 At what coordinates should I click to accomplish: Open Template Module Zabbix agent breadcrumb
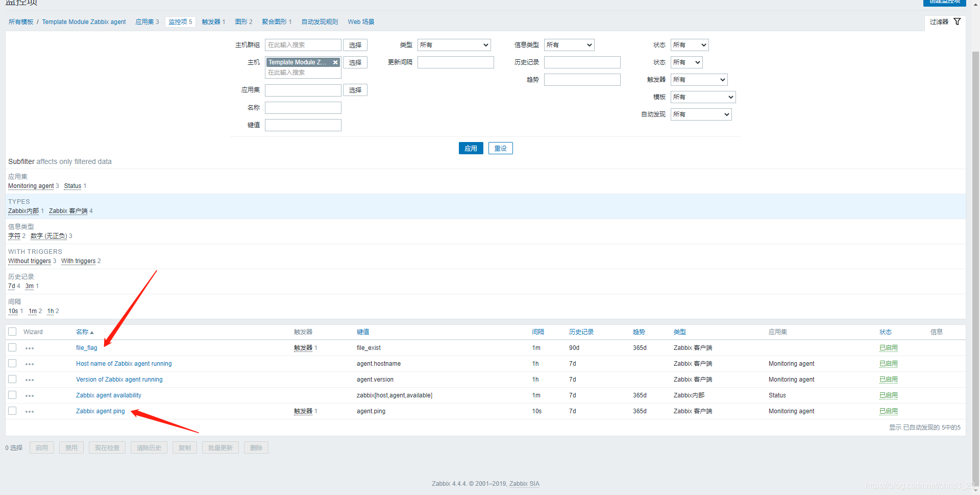(84, 22)
